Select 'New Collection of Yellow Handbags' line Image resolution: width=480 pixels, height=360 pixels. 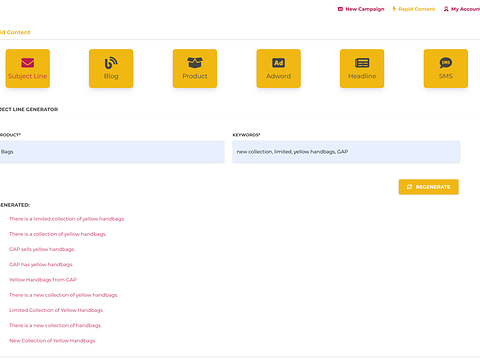(x=52, y=341)
